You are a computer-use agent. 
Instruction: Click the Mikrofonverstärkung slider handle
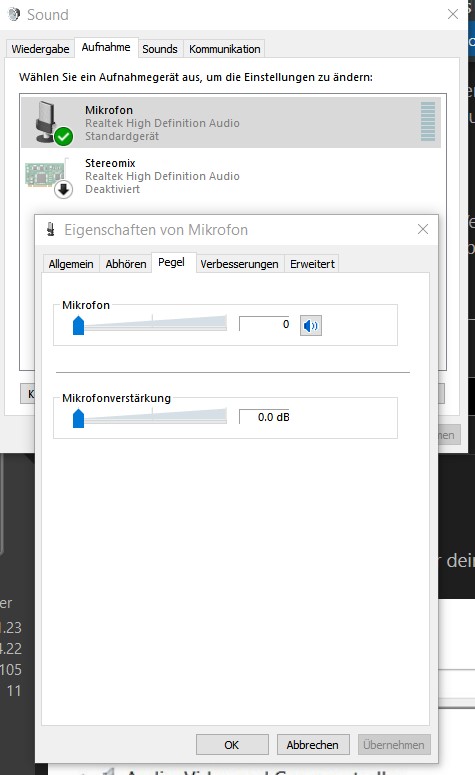coord(79,418)
